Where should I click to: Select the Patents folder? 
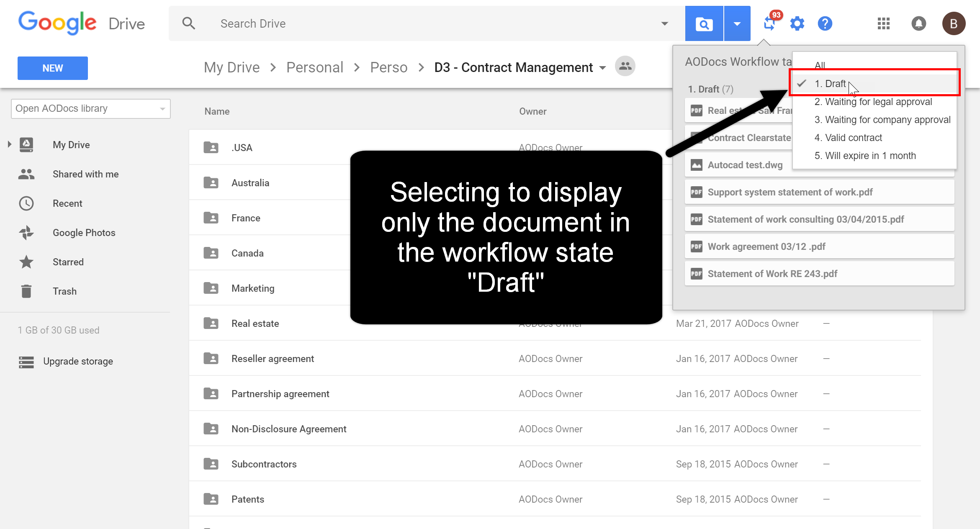pyautogui.click(x=248, y=499)
